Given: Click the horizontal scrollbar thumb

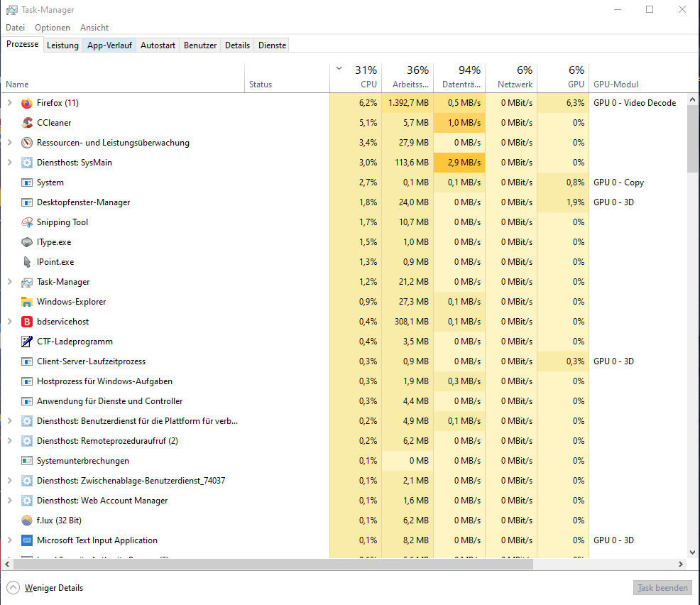Looking at the screenshot, I should click(273, 564).
